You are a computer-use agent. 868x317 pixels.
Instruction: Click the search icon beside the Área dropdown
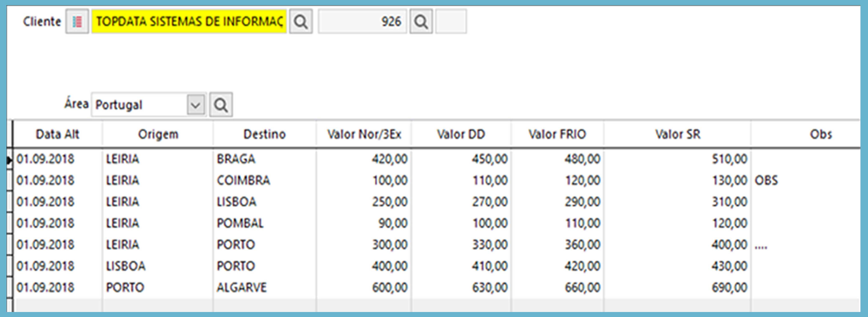(x=221, y=105)
